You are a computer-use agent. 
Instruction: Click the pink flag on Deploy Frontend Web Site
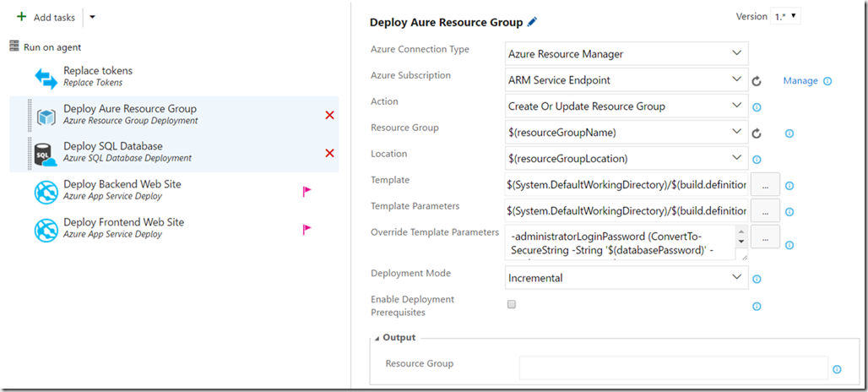pos(307,229)
